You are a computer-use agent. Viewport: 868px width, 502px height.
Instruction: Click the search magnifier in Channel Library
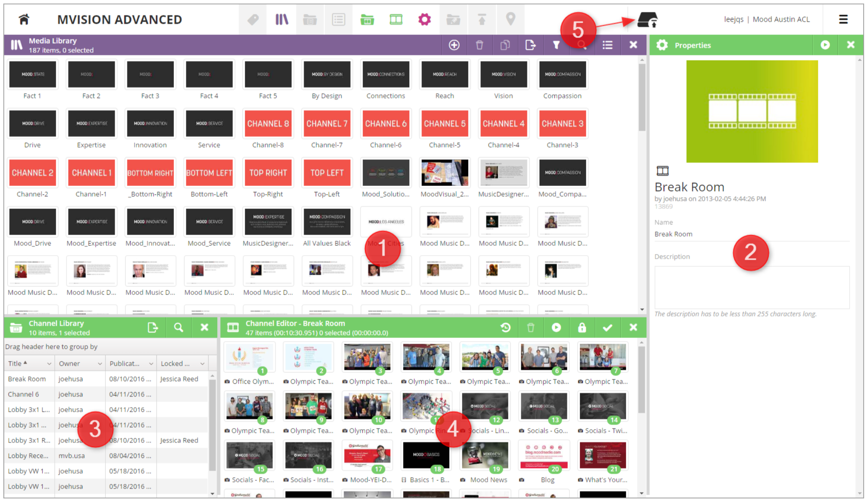[x=179, y=327]
